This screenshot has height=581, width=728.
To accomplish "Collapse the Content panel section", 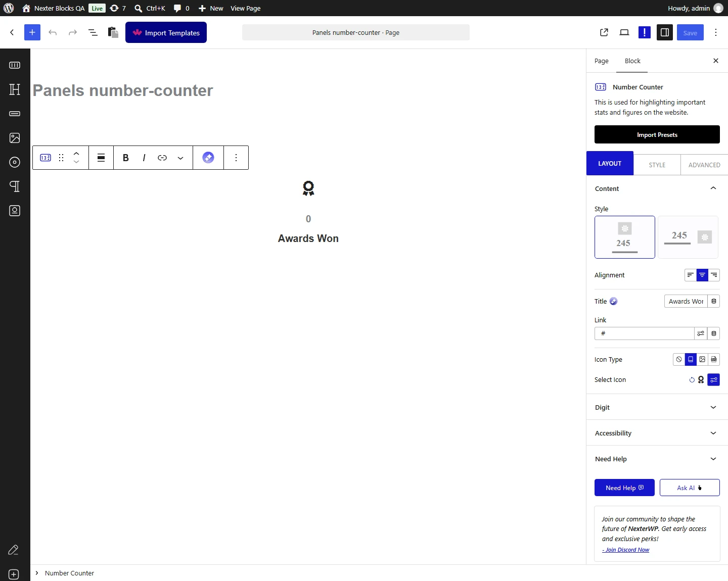I will 657,188.
